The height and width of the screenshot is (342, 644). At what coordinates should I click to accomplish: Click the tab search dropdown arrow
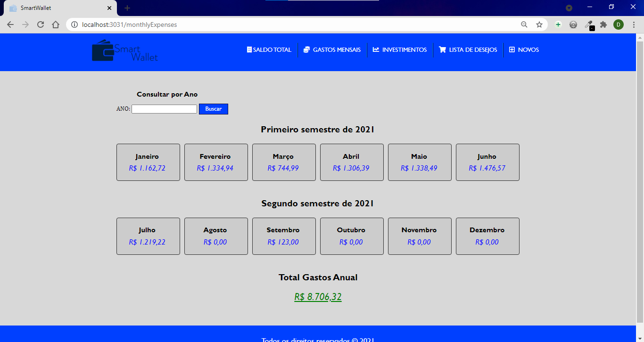pos(569,8)
